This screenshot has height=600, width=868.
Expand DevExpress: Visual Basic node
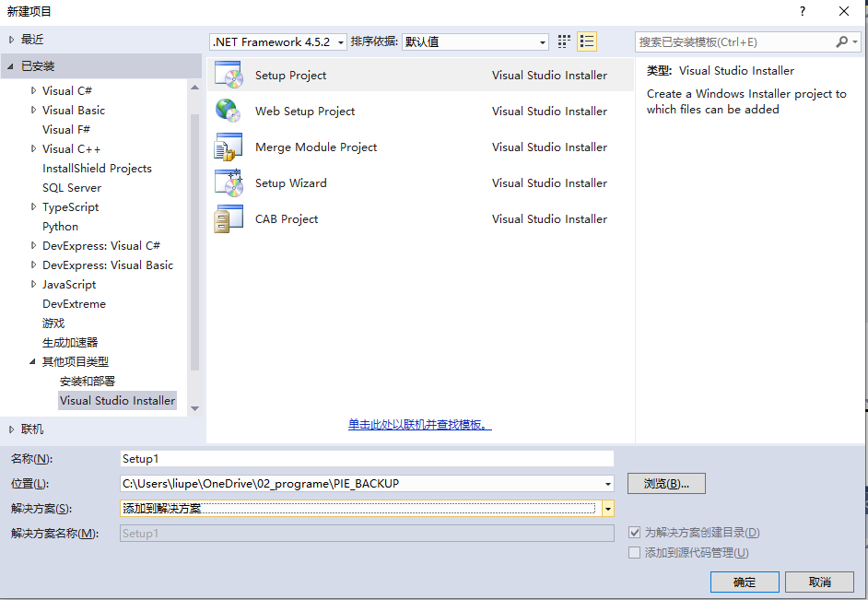pos(34,265)
